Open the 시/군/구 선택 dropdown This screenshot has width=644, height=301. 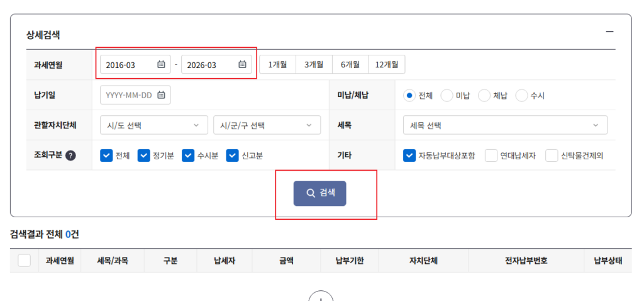pyautogui.click(x=267, y=125)
